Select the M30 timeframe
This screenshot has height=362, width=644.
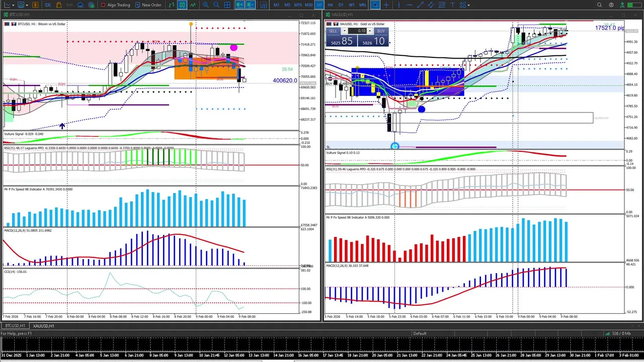pos(309,5)
